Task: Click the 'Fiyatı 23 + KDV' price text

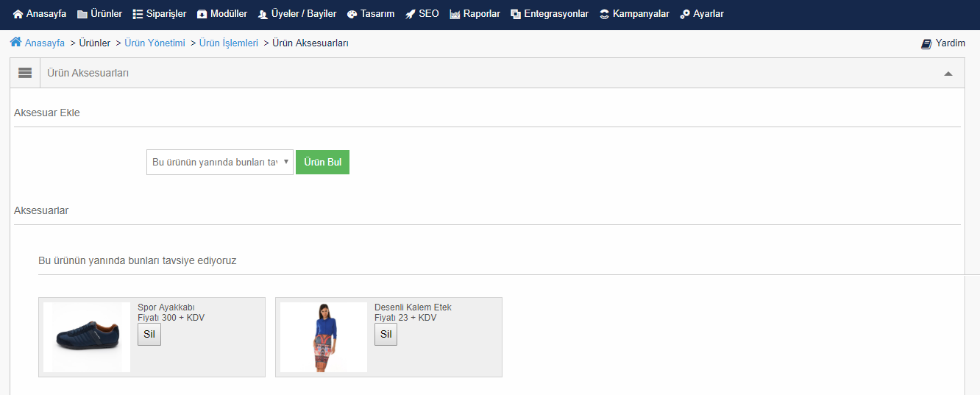Action: click(x=405, y=318)
